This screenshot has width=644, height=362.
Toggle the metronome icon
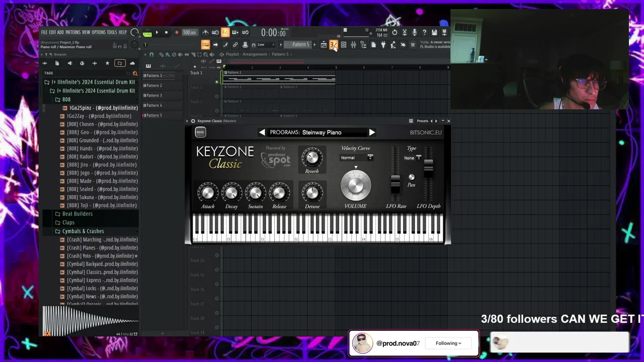pos(205,33)
